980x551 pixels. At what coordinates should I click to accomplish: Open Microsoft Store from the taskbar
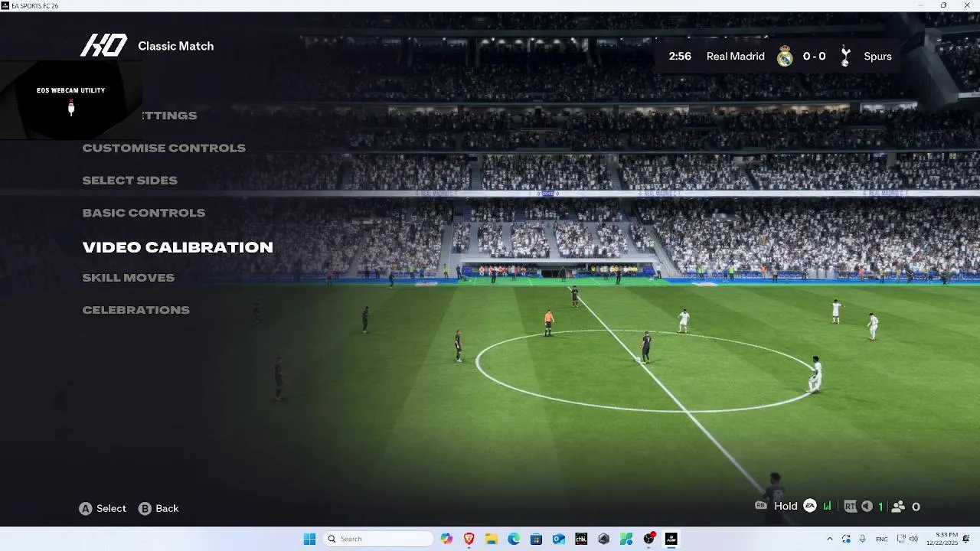click(536, 539)
